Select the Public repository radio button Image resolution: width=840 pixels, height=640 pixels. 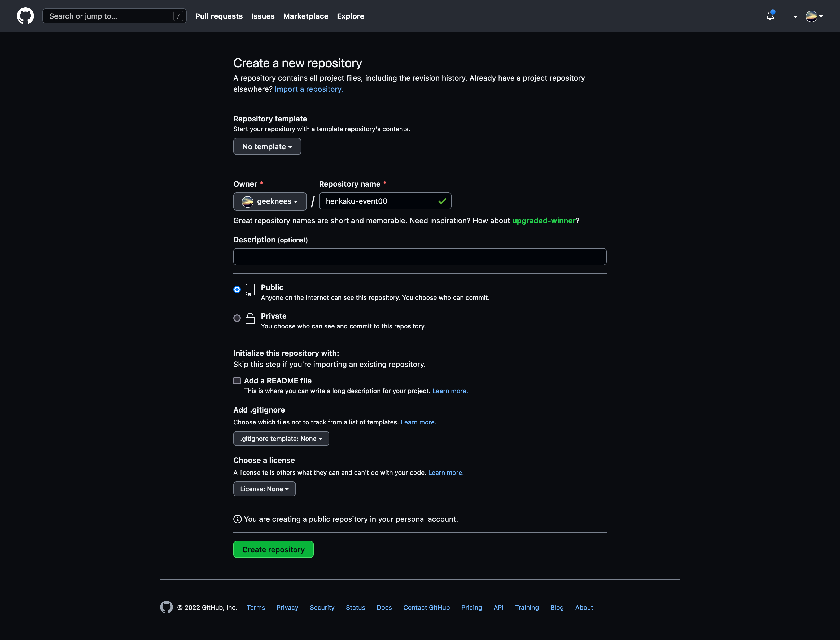tap(237, 289)
